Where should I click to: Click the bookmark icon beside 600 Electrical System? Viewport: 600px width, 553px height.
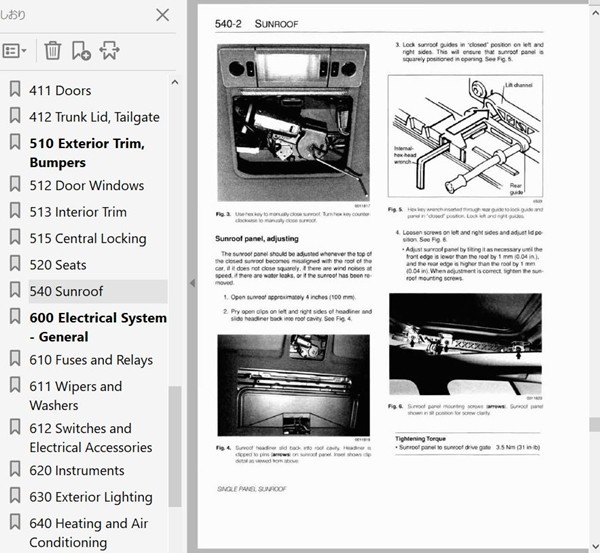pos(15,316)
